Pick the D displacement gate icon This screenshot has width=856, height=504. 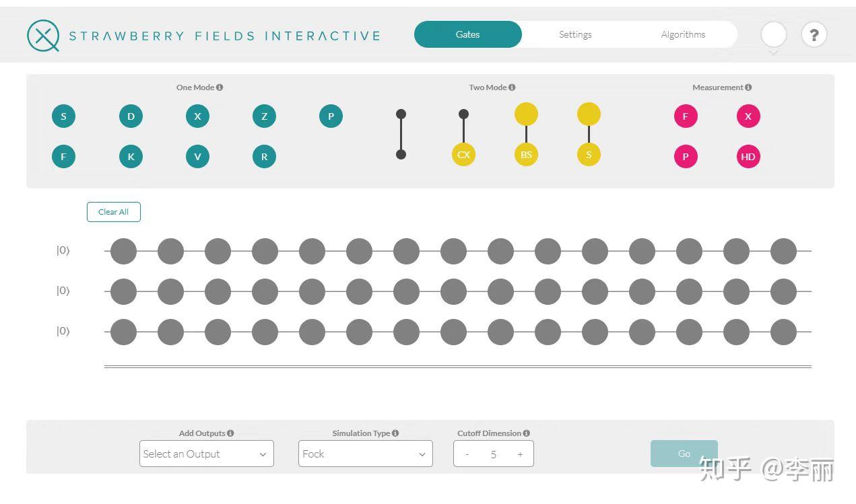pyautogui.click(x=131, y=116)
